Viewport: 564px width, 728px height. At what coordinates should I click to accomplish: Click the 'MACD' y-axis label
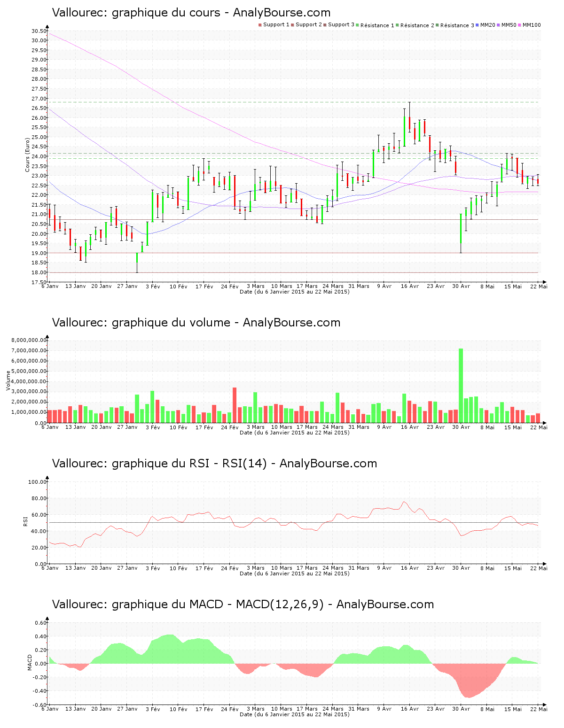point(30,662)
